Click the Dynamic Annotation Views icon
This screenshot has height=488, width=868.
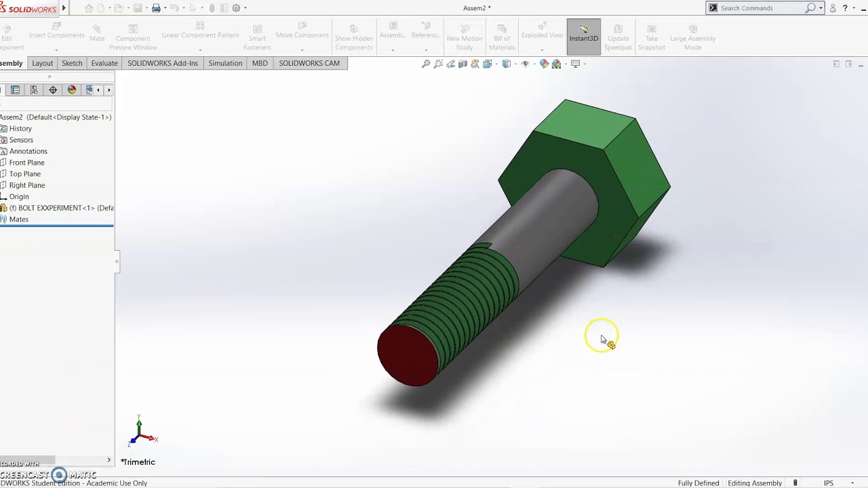pos(475,64)
